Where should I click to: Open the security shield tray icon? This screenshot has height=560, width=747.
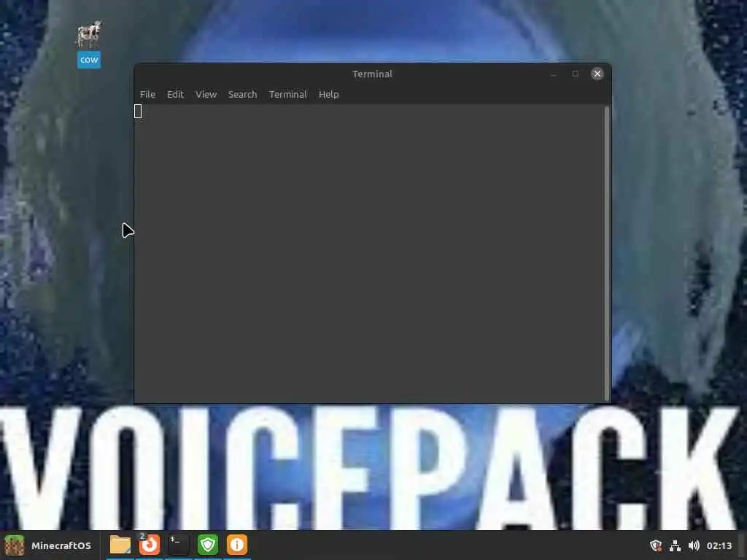tap(656, 545)
